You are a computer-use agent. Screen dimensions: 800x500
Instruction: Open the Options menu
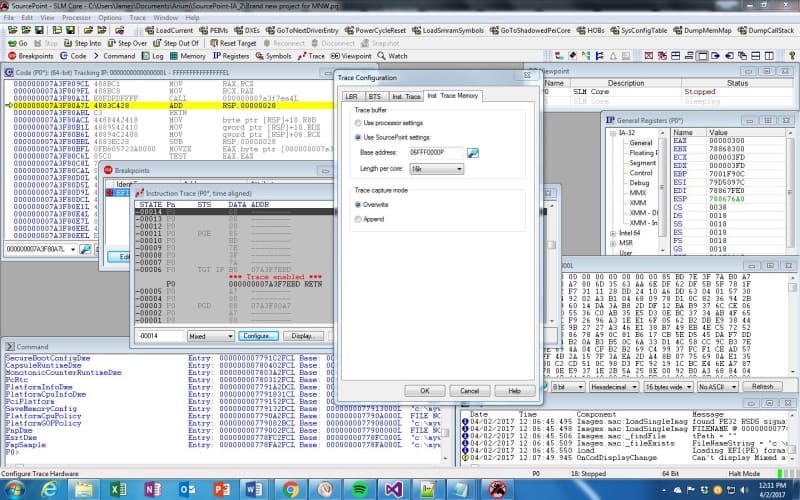pos(110,17)
